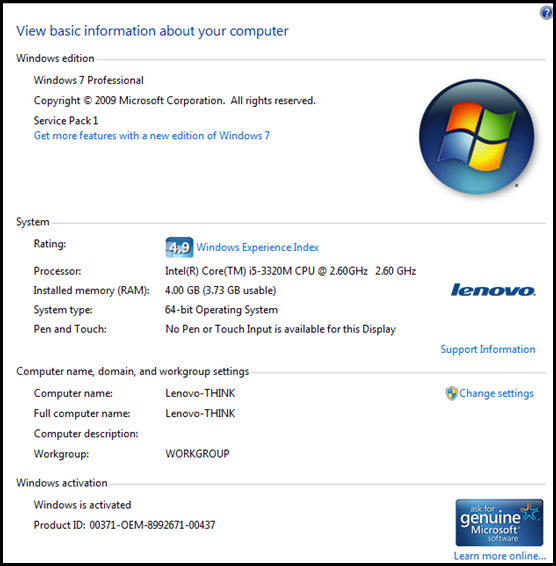This screenshot has width=556, height=566.
Task: Click the Full computer name Lenovo-THINK value
Action: (x=200, y=413)
